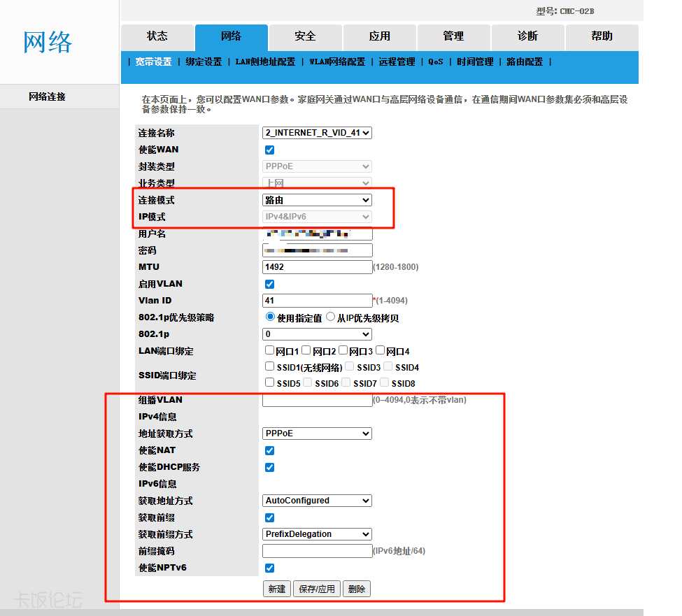Open WLAN网络配置 submenu
Image resolution: width=682 pixels, height=616 pixels.
click(337, 62)
